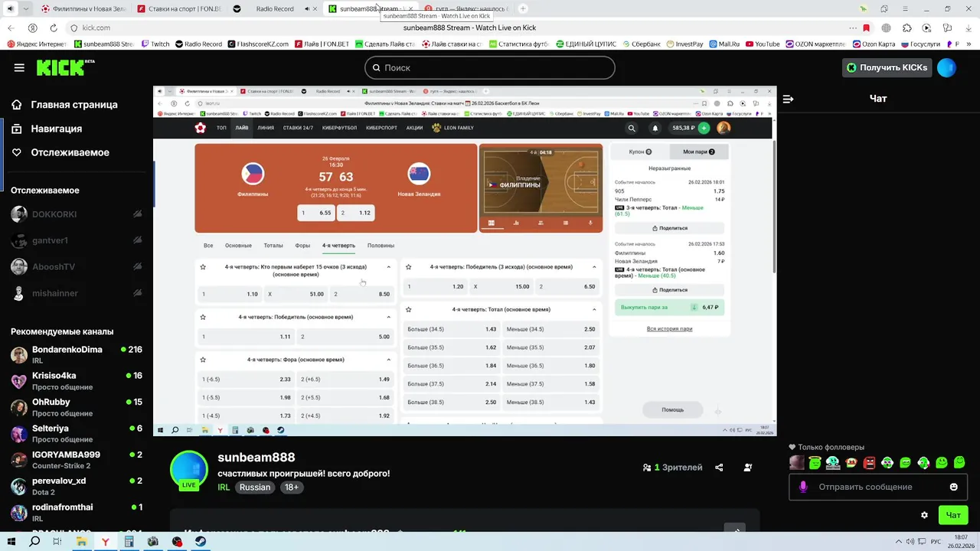
Task: Click the green Чат button
Action: [x=953, y=515]
